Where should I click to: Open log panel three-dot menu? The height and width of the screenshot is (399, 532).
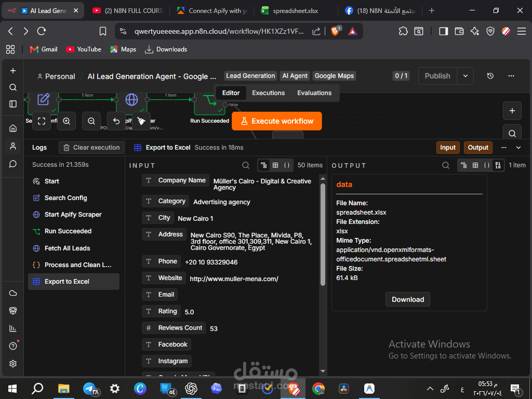(504, 148)
